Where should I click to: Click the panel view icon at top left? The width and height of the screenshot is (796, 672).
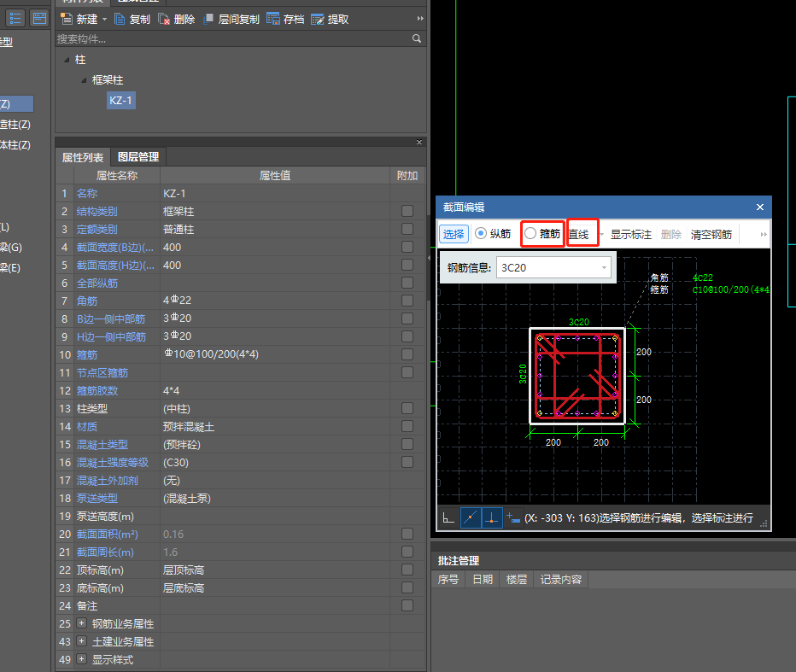click(x=39, y=19)
